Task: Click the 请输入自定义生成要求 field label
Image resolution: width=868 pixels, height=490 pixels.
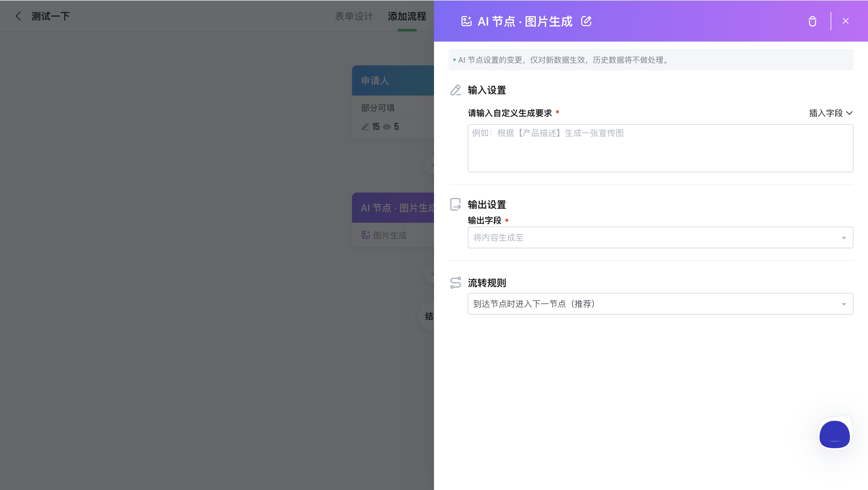Action: 510,113
